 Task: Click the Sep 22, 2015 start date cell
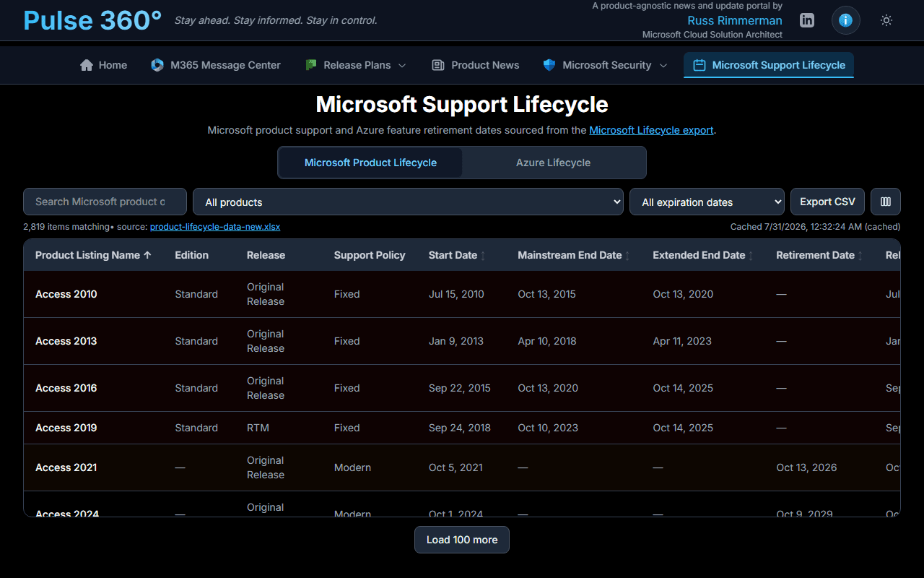tap(459, 388)
